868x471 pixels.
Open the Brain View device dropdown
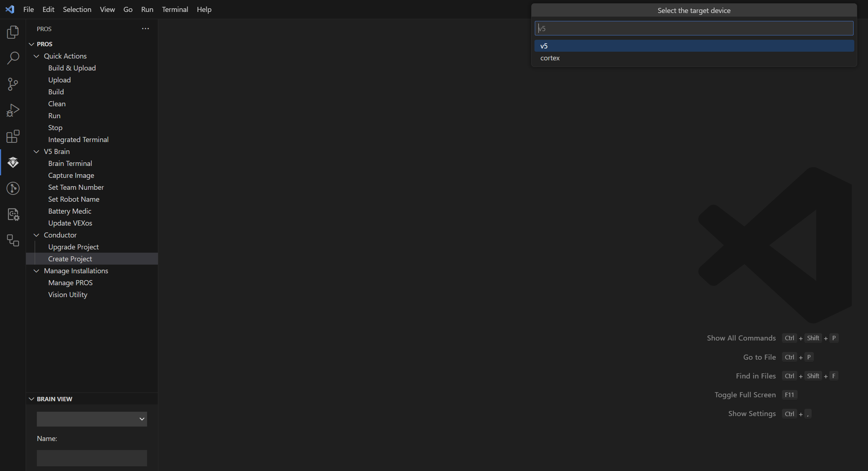(x=92, y=419)
